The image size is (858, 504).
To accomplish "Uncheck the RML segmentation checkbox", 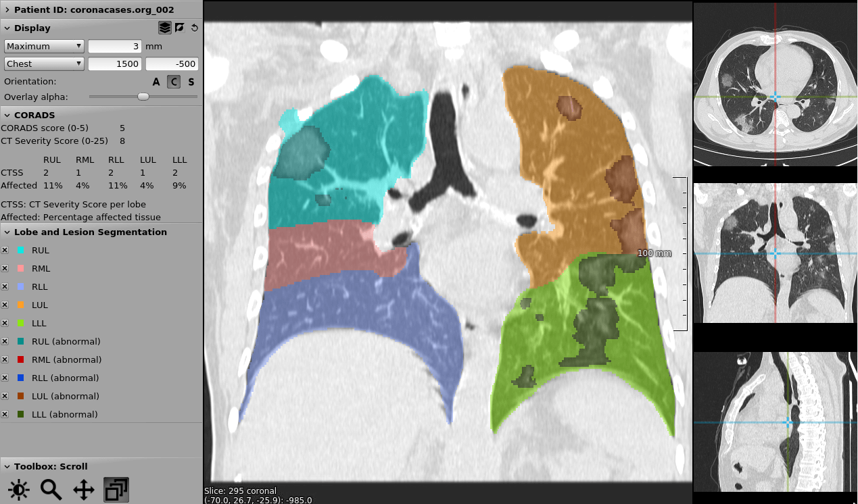I will 5,268.
